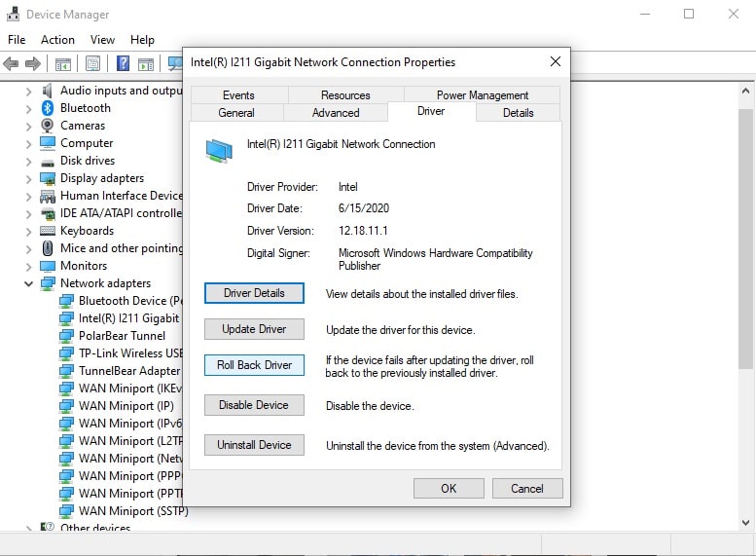Click the Audio inputs and outputs speaker icon

[x=47, y=91]
